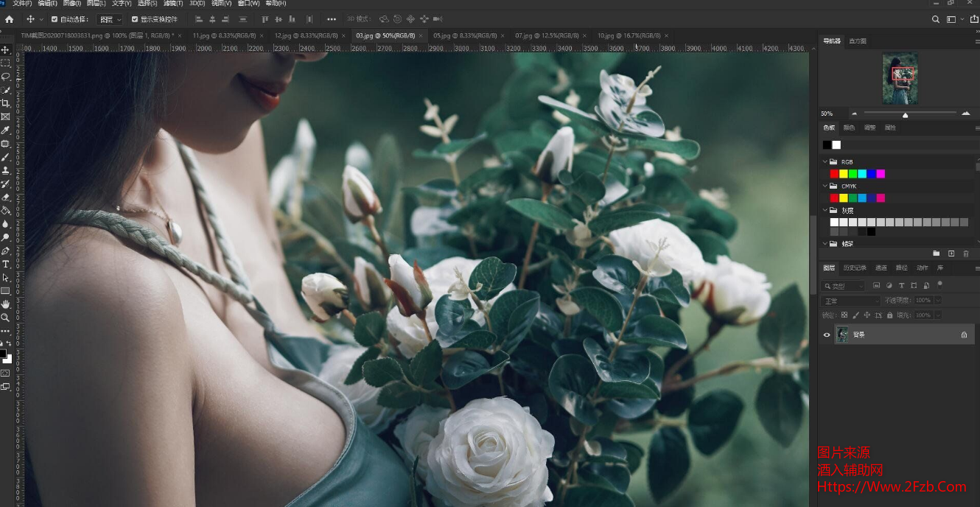Screen dimensions: 980x507
Task: Select the Lasso tool
Action: click(x=5, y=77)
